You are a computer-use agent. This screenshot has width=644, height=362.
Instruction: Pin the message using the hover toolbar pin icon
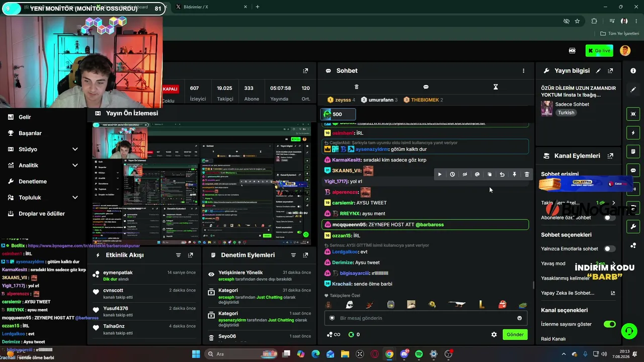pyautogui.click(x=514, y=174)
